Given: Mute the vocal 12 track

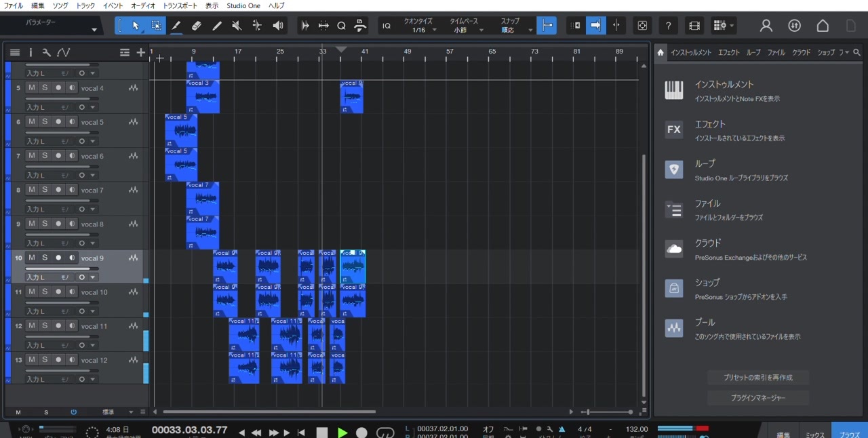Looking at the screenshot, I should [x=31, y=359].
